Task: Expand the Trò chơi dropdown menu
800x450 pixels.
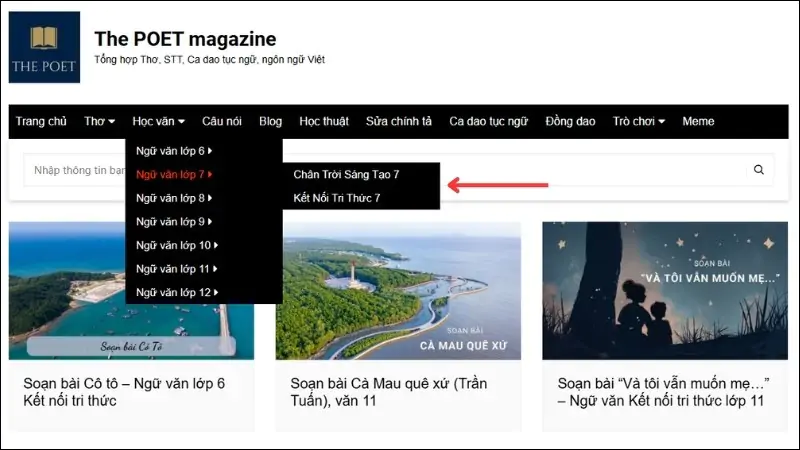Action: (x=638, y=122)
